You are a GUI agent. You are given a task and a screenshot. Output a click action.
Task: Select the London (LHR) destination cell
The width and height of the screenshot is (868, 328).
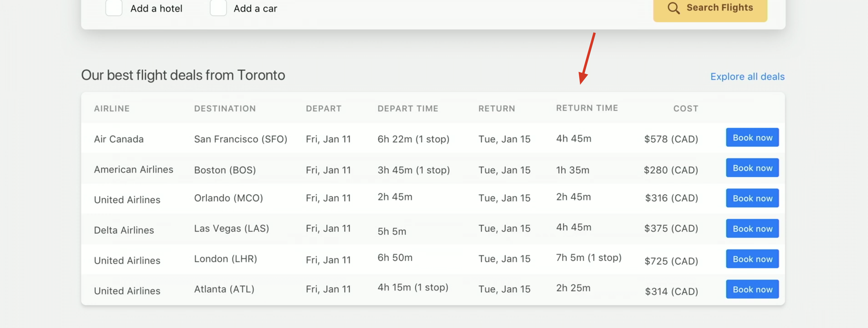(225, 259)
